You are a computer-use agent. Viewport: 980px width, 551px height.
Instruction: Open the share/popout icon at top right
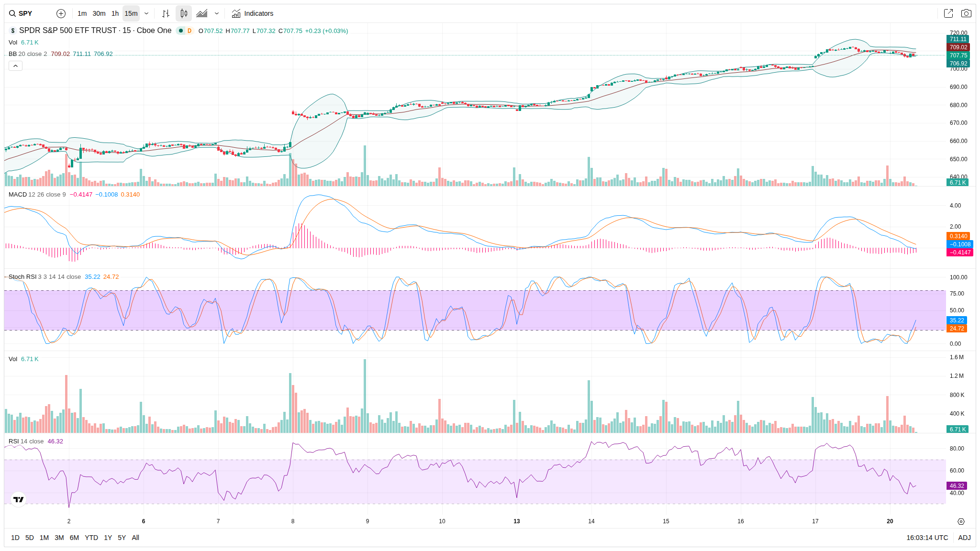tap(948, 13)
